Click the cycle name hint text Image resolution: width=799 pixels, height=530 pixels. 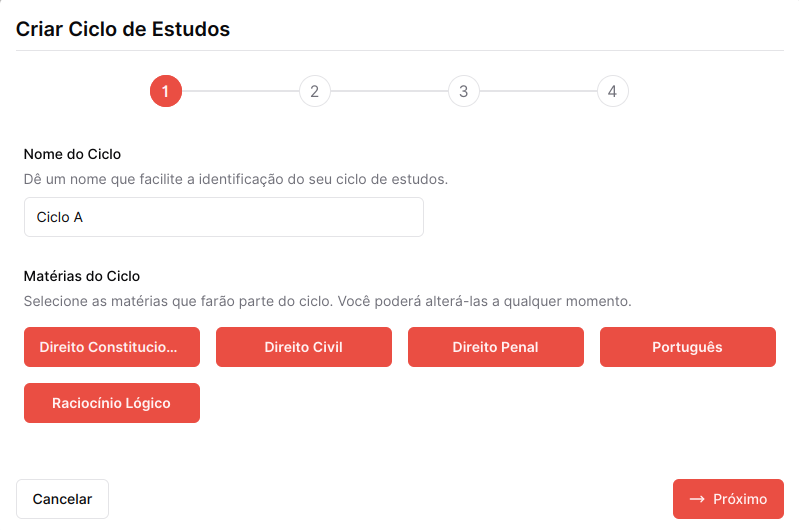pyautogui.click(x=236, y=180)
